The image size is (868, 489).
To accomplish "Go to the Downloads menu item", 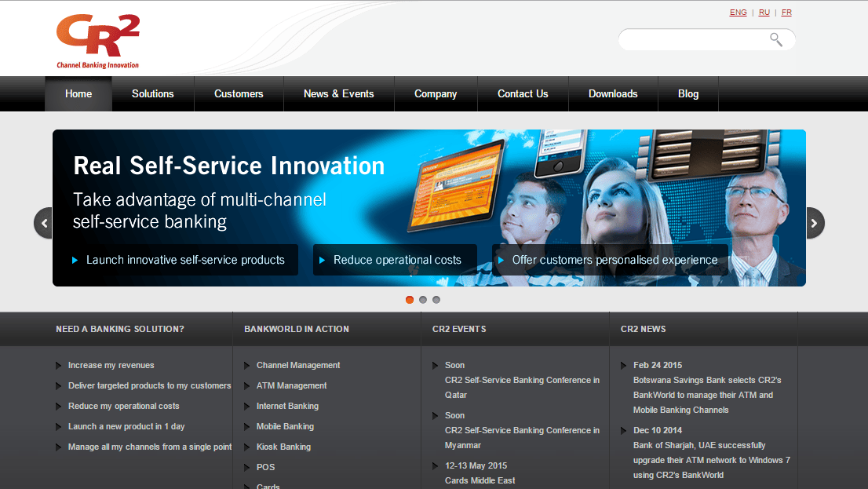I will 613,94.
